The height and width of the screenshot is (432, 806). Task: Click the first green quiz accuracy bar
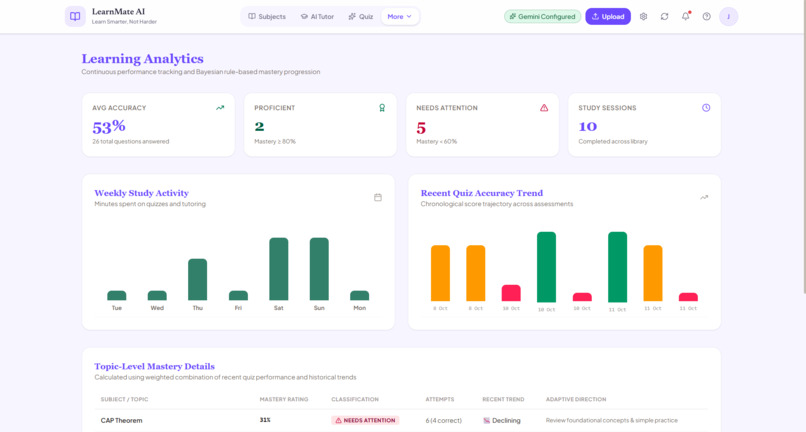click(546, 267)
